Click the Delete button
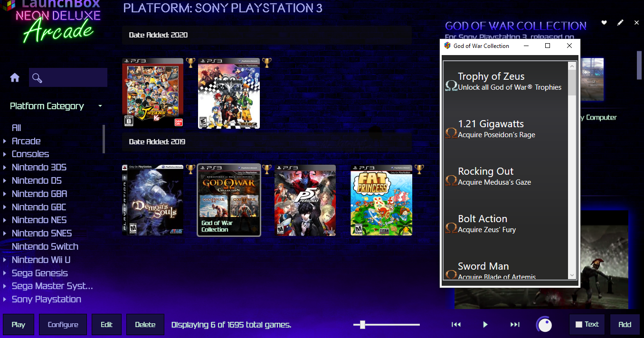Viewport: 644px width, 338px height. coord(145,325)
